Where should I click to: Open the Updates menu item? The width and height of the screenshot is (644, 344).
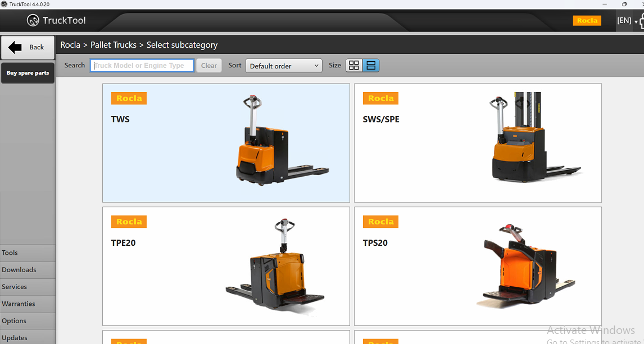point(28,337)
